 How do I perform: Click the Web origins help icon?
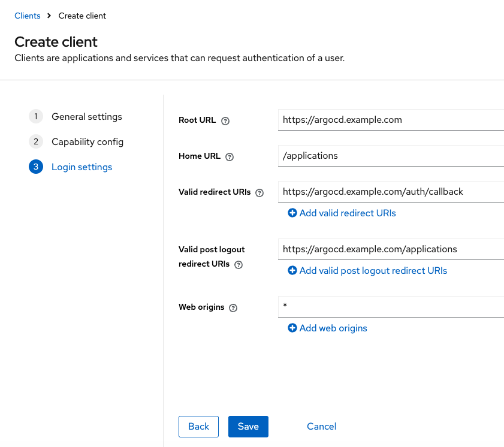[x=233, y=307]
